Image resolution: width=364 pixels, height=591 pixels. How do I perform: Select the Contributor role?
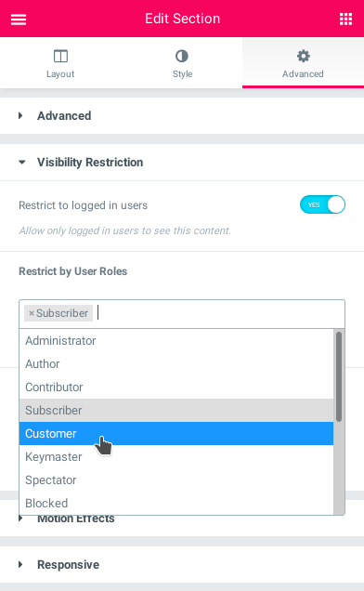[x=176, y=387]
